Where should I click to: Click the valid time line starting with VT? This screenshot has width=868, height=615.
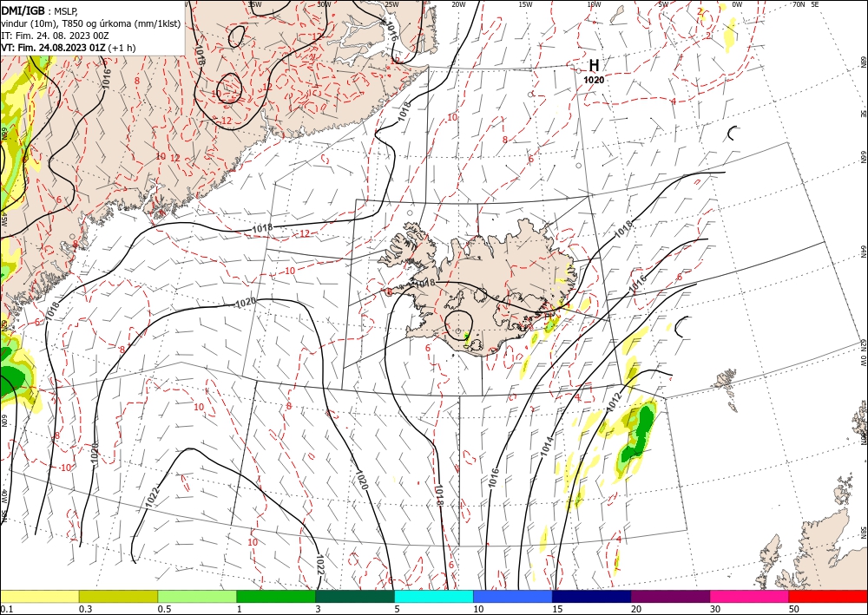click(68, 48)
